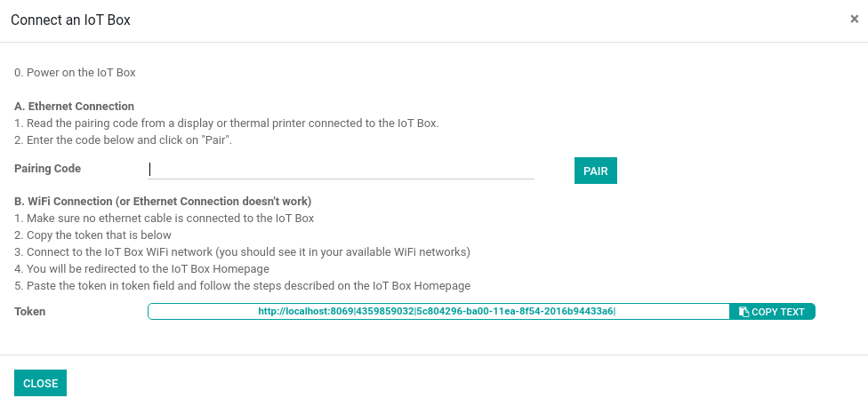Screen dimensions: 868x414
Task: Click the "Paste the token in token field" step
Action: pos(243,286)
